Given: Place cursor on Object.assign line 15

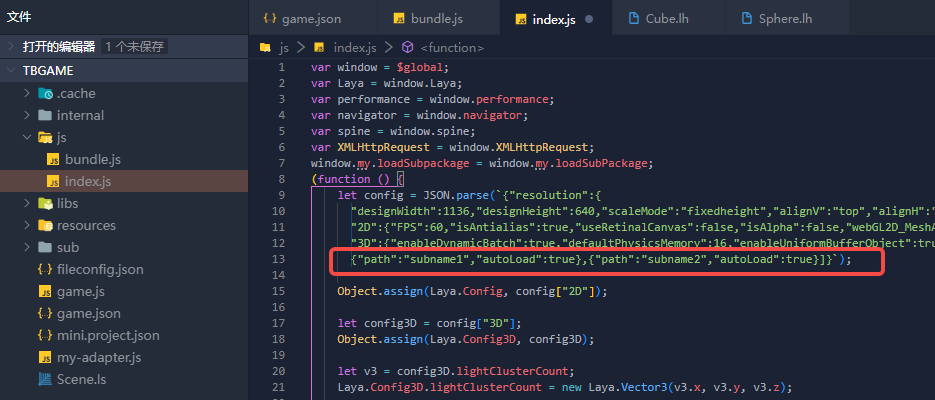Looking at the screenshot, I should (472, 291).
